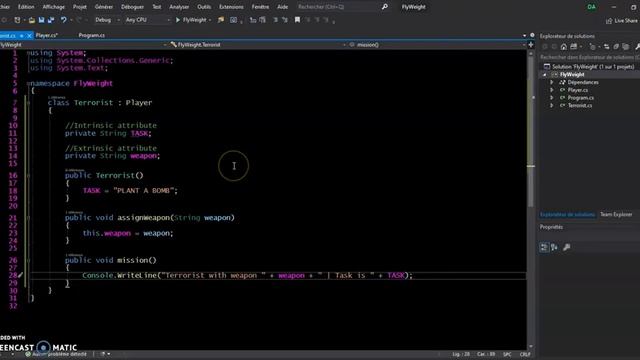The image size is (640, 360).
Task: Open the Projet menu
Action: point(80,7)
